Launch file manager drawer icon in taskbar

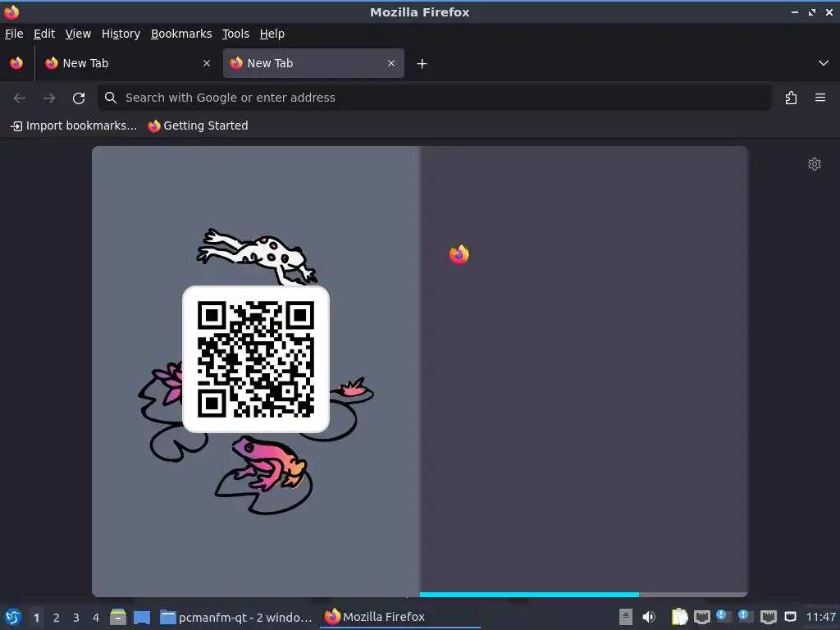coord(118,617)
